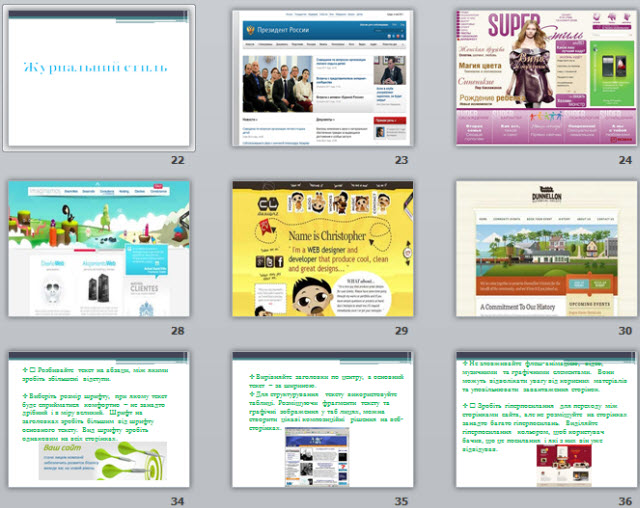Click slide number label 30
The width and height of the screenshot is (640, 508).
pyautogui.click(x=625, y=331)
